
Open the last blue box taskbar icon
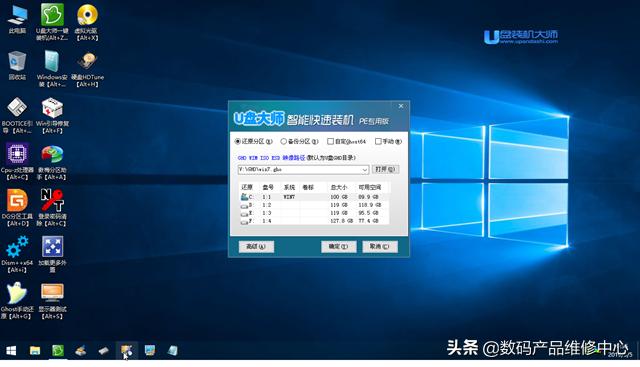(173, 351)
